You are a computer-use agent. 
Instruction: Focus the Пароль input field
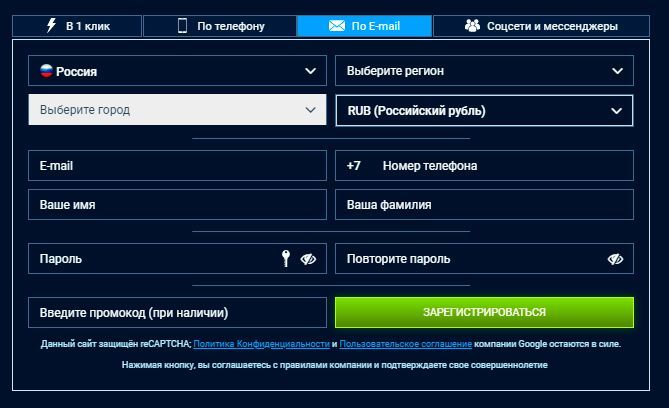[x=177, y=259]
